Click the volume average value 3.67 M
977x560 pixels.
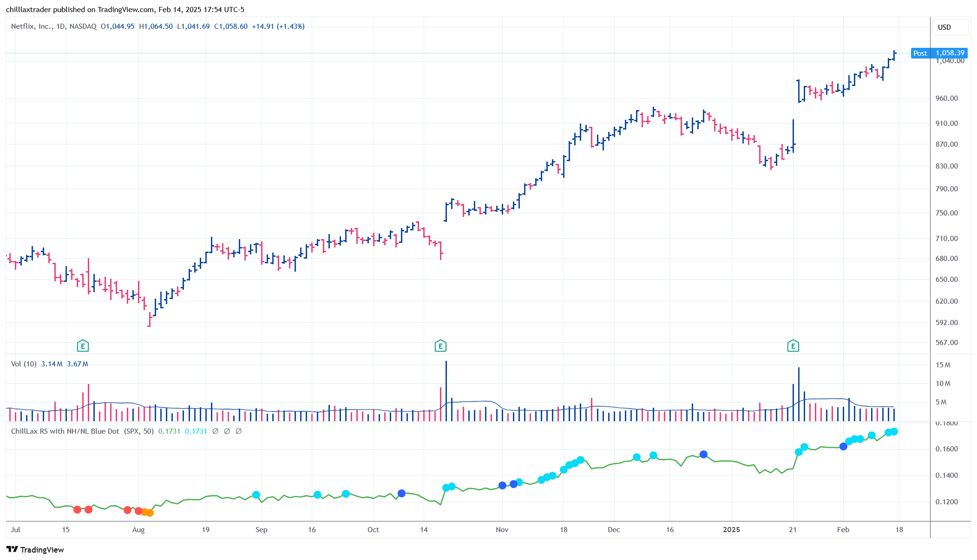(x=78, y=364)
